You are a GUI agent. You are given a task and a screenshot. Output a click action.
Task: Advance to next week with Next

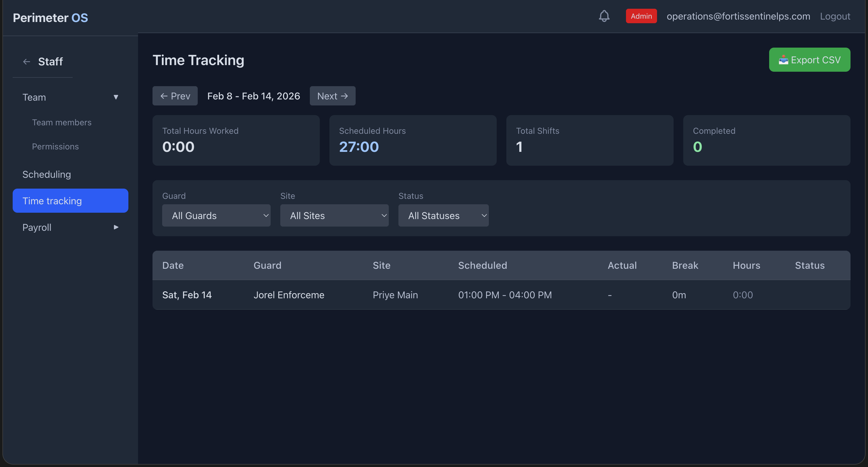coord(332,96)
